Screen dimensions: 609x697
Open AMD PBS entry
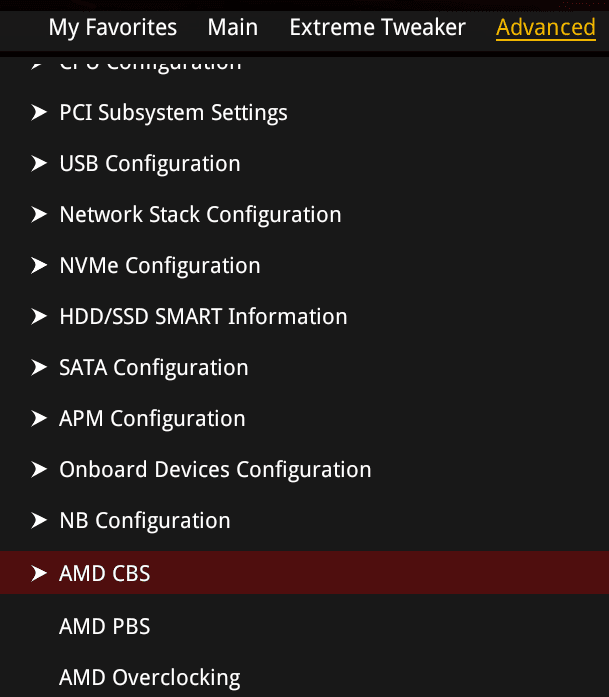tap(104, 626)
